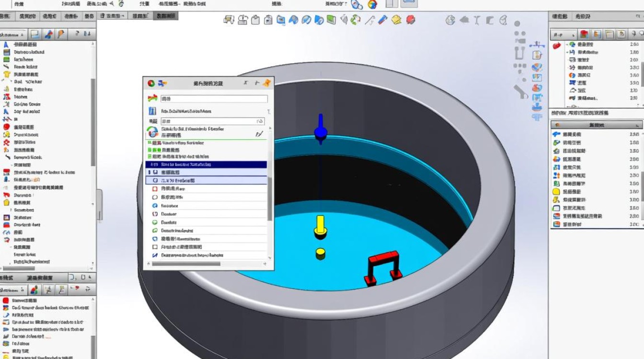Select the yellow notes icon on the top toolbar
The image size is (644, 359).
[x=396, y=20]
